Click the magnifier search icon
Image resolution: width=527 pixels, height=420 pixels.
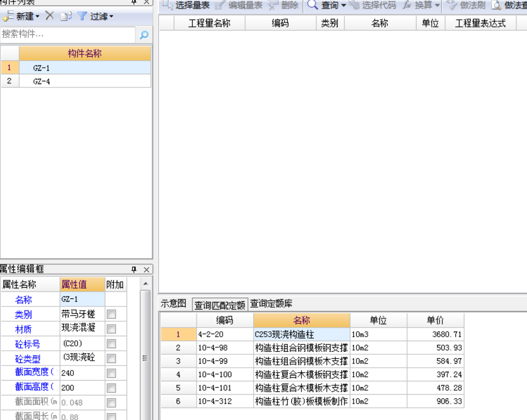(144, 35)
